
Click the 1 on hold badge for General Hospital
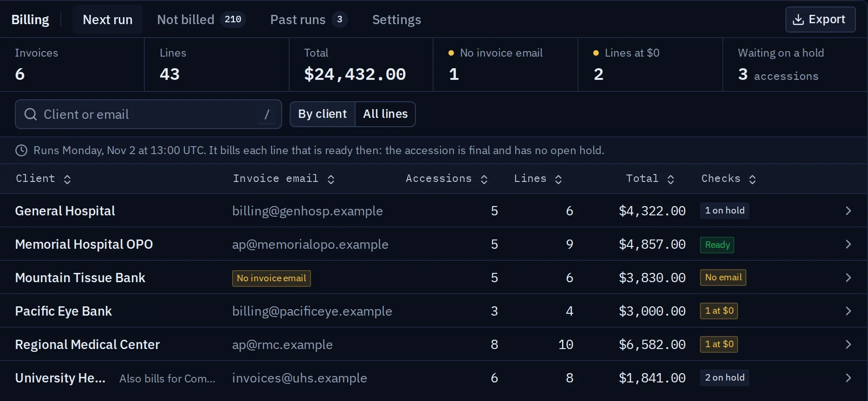725,211
